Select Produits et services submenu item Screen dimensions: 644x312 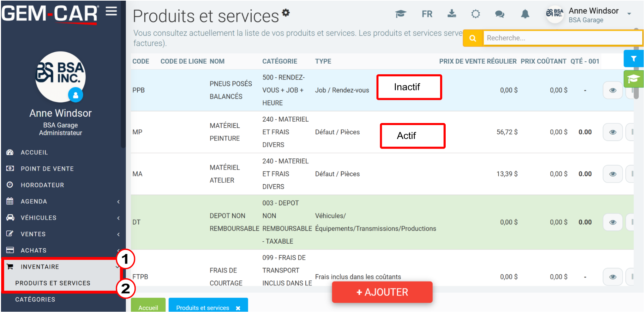tap(53, 283)
